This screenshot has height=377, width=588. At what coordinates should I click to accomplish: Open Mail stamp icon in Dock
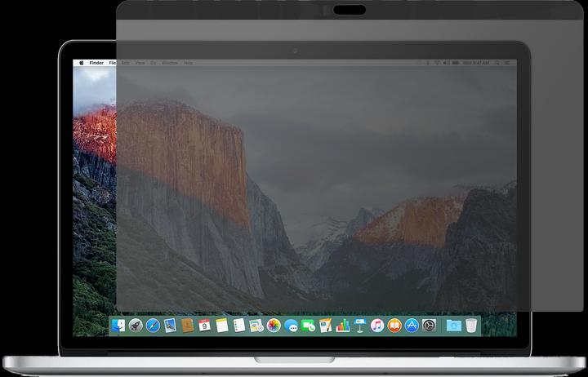[x=170, y=326]
